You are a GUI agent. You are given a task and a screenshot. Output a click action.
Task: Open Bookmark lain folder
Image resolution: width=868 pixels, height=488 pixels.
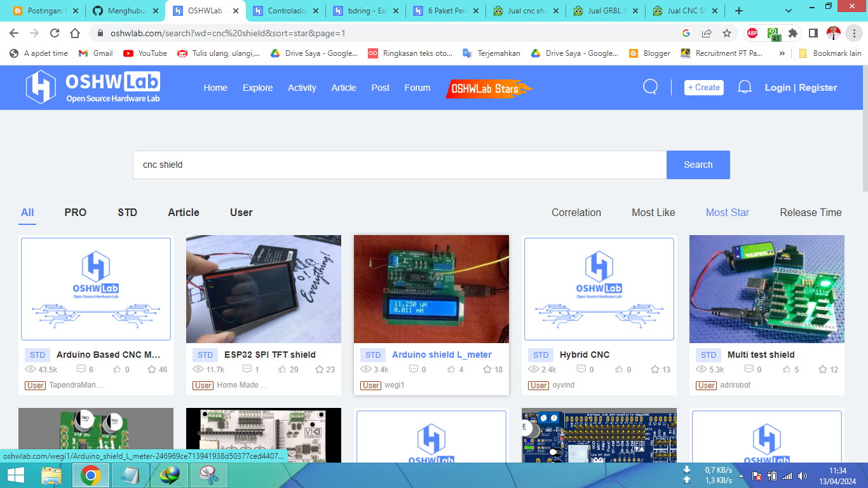(x=830, y=53)
